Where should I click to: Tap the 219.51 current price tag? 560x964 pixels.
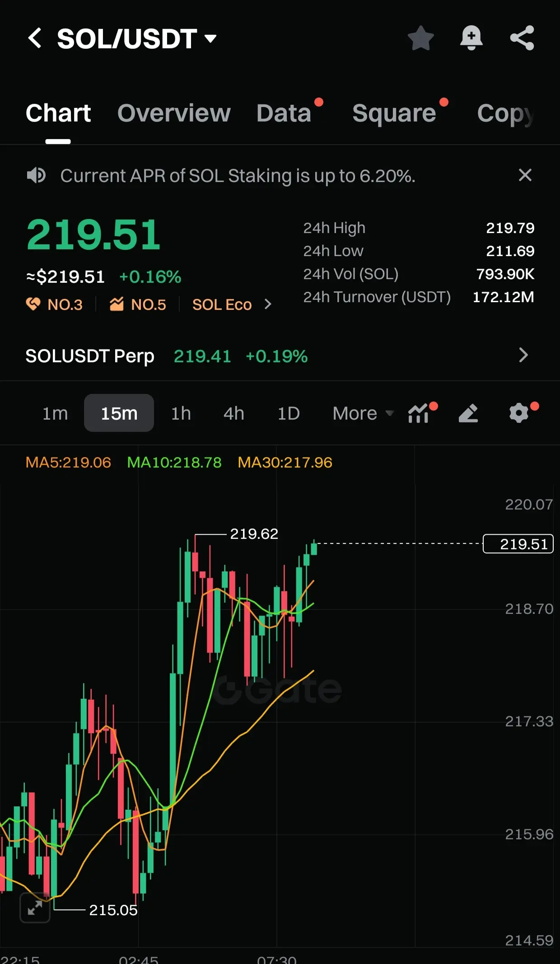coord(518,544)
